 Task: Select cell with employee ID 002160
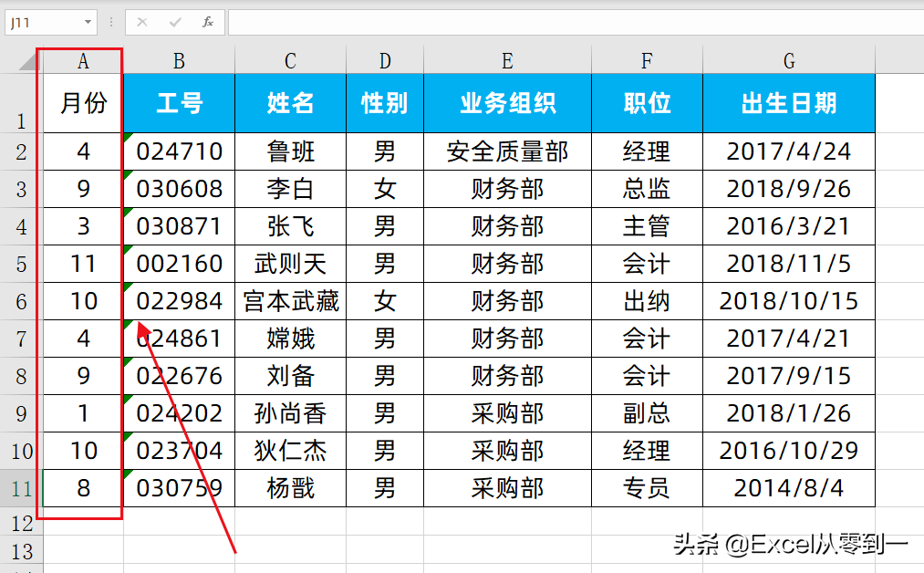[x=179, y=264]
